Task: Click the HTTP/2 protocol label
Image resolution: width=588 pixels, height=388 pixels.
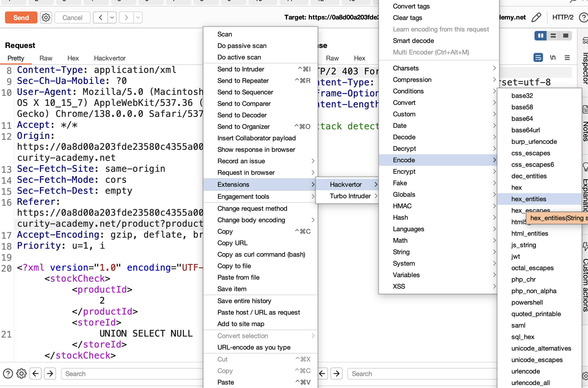Action: pos(563,17)
